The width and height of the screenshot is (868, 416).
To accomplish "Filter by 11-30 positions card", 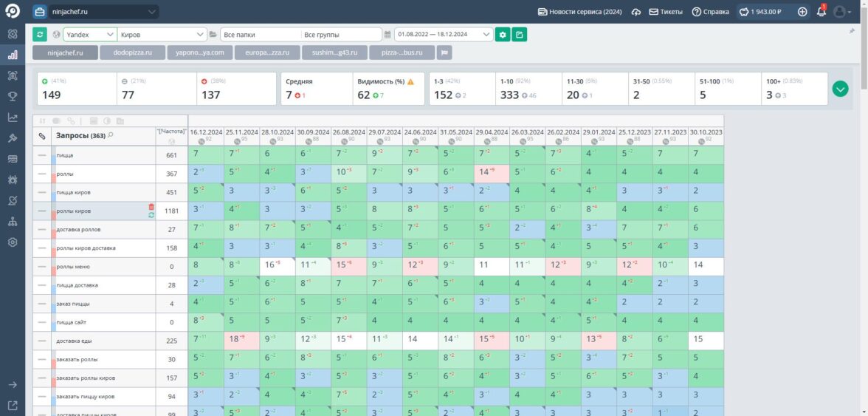I will pos(595,89).
